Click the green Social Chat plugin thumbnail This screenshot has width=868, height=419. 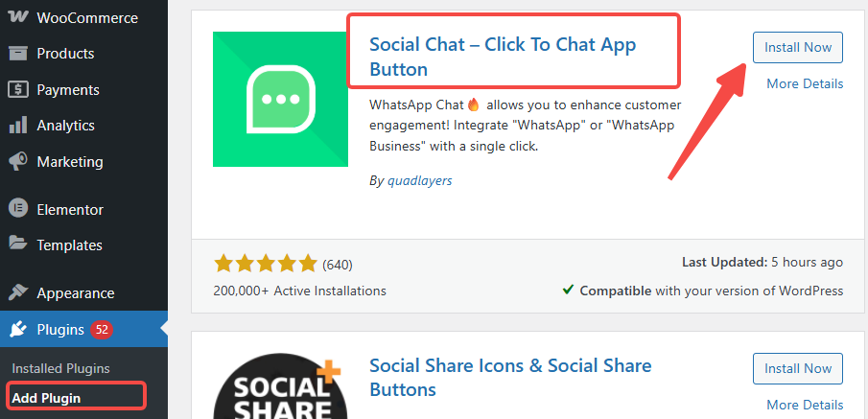[280, 100]
